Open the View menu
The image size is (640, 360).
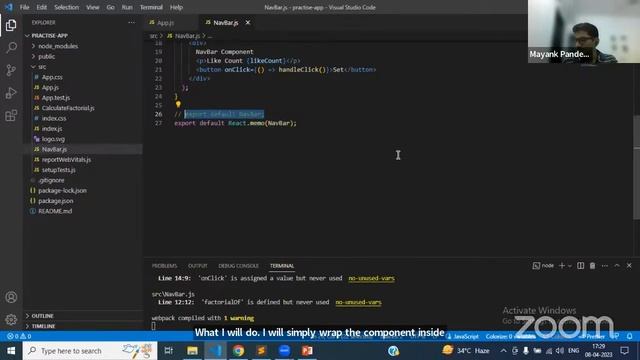(93, 7)
